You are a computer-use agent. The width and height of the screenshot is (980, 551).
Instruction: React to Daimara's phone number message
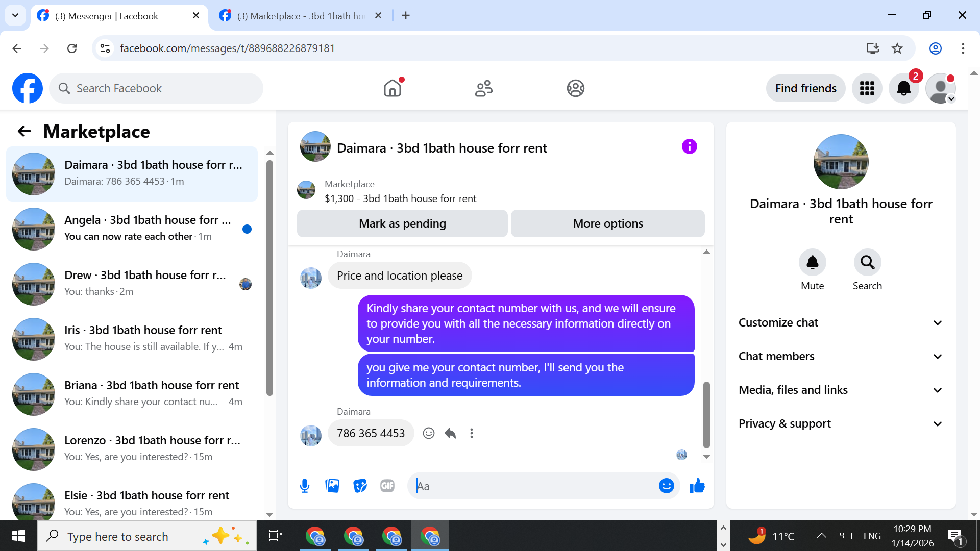tap(429, 433)
